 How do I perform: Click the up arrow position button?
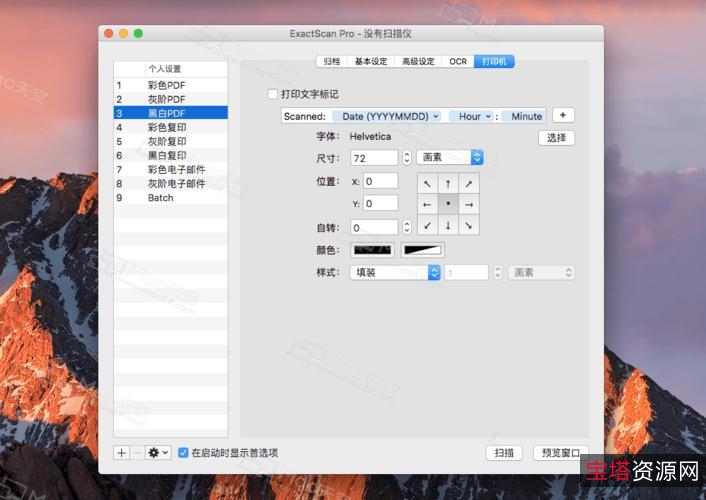448,183
